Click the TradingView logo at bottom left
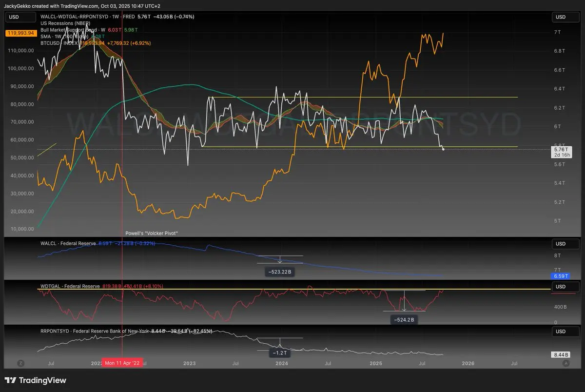This screenshot has width=585, height=392. (35, 380)
